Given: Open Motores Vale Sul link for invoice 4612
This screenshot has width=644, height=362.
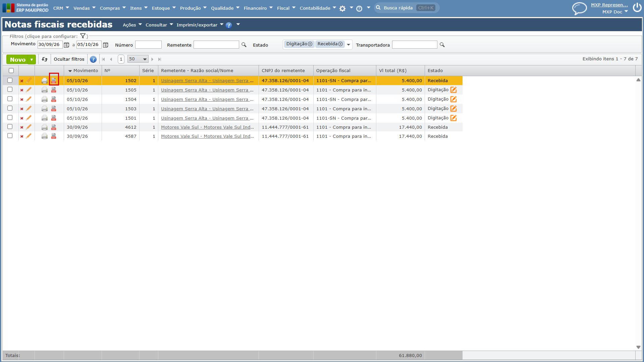Looking at the screenshot, I should (x=208, y=127).
